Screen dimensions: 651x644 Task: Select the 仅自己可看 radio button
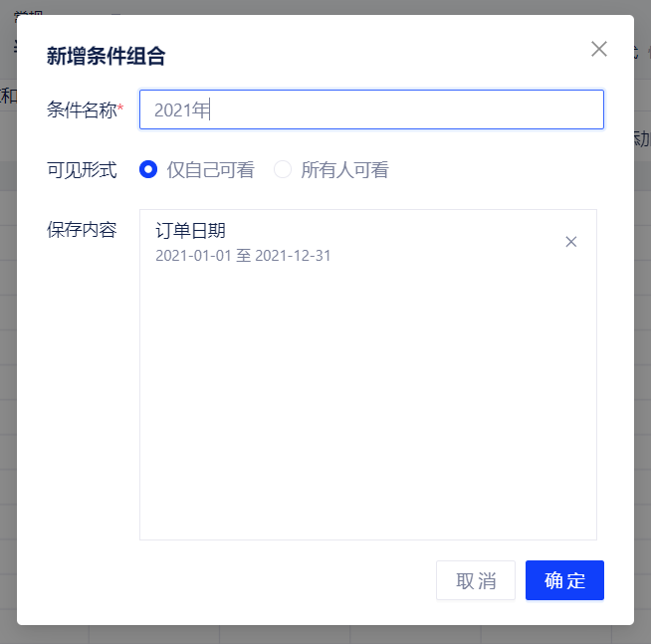[148, 169]
